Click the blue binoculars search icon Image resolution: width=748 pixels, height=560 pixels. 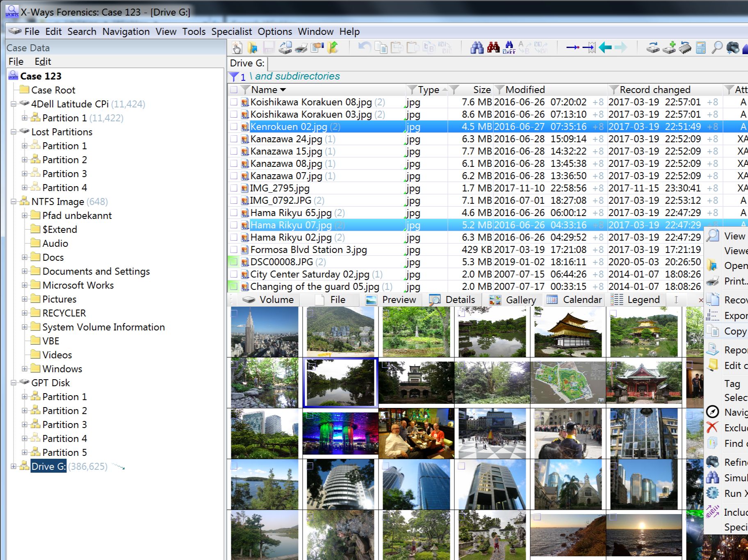(x=477, y=48)
